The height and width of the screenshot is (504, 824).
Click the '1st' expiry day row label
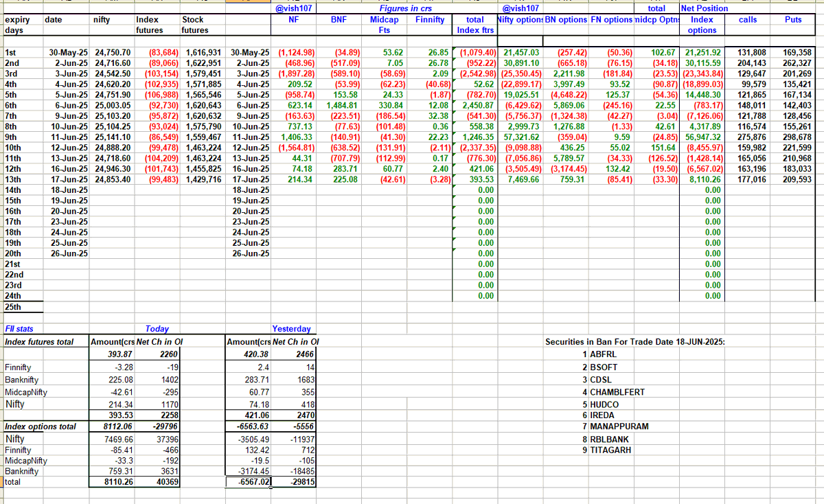coord(10,52)
